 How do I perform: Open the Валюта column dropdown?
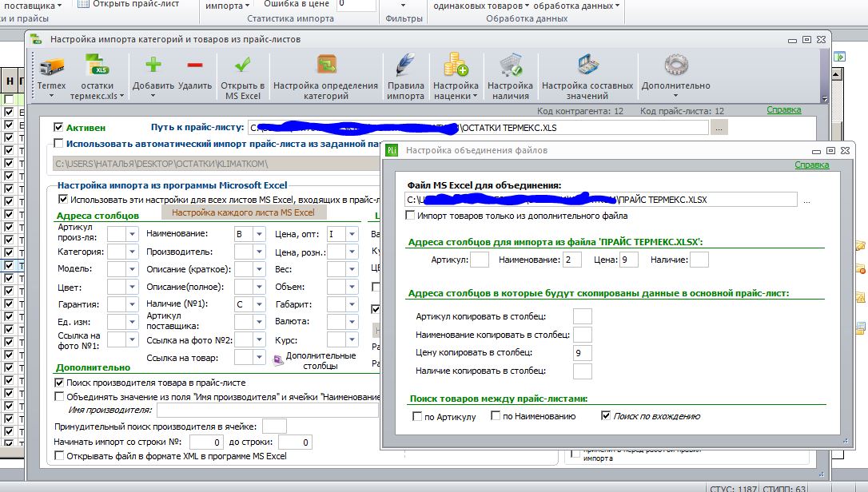tap(352, 322)
